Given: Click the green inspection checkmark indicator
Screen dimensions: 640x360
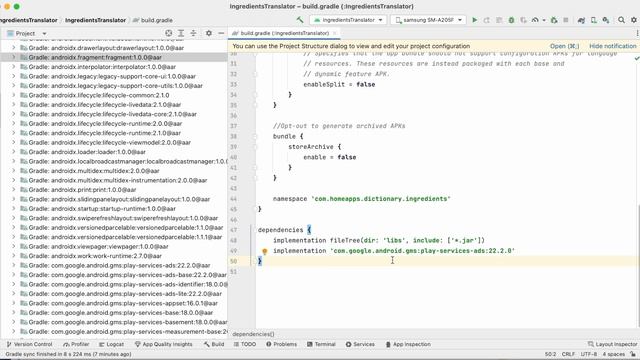Looking at the screenshot, I should coord(637,58).
